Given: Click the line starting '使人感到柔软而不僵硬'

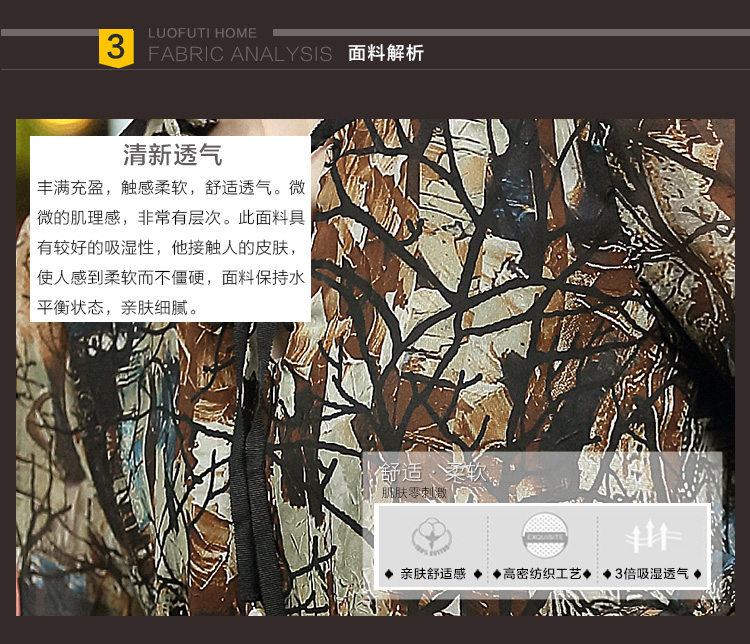Looking at the screenshot, I should click(171, 278).
